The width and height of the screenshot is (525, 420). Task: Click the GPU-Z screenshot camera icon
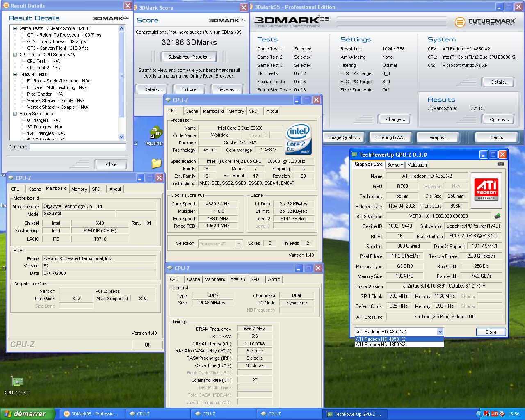500,164
